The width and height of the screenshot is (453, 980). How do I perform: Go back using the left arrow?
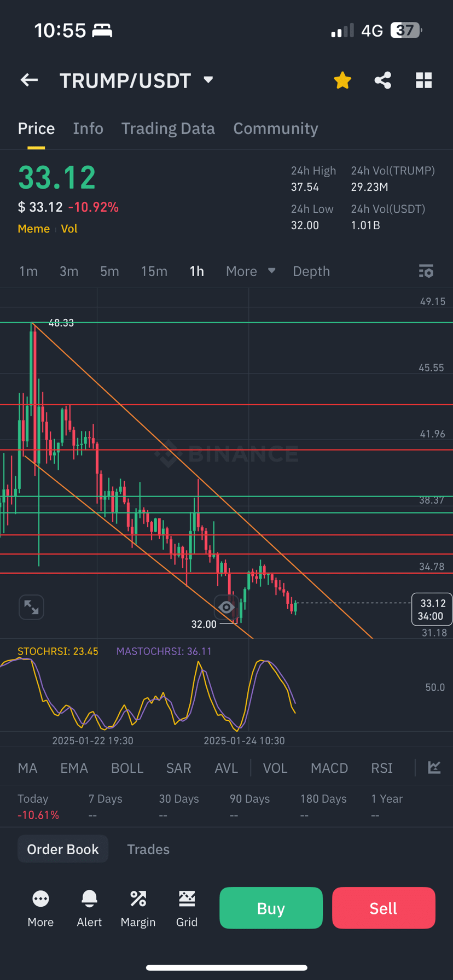29,80
